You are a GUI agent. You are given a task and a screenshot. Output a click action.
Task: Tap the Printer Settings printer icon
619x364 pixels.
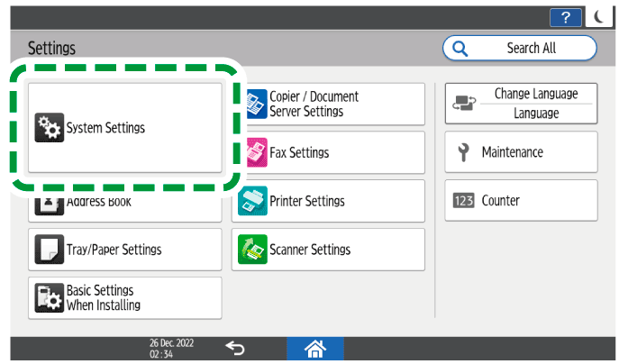[x=251, y=201]
